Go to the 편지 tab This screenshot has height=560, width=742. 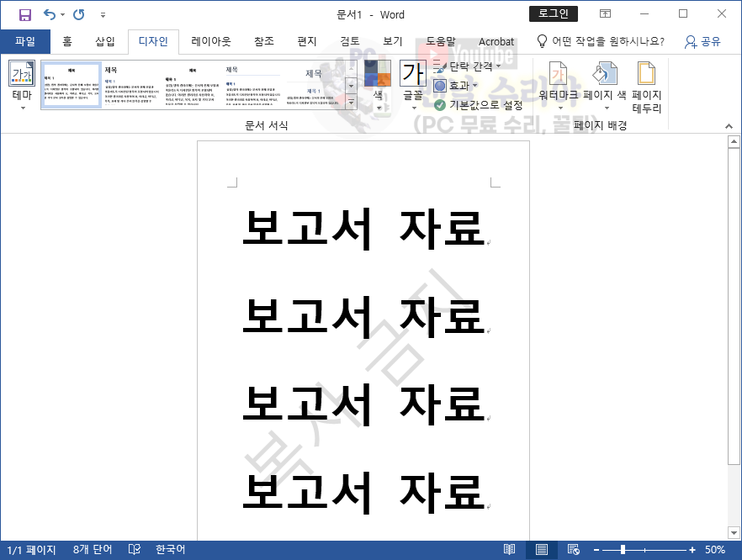(x=306, y=42)
